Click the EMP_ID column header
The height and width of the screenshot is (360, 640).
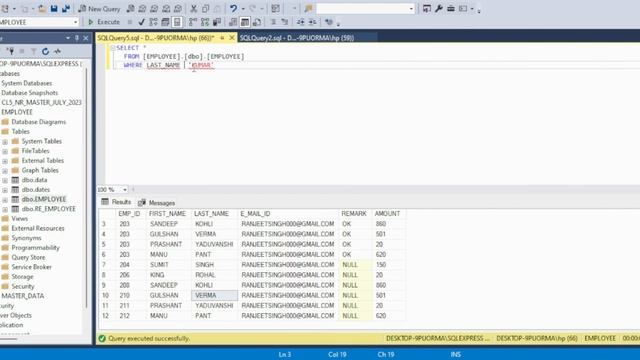(x=129, y=214)
